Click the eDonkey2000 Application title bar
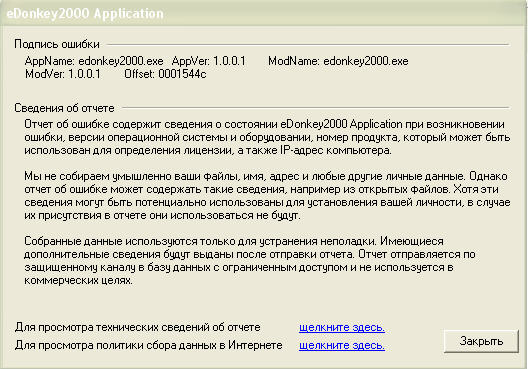528x369 pixels. (x=264, y=13)
